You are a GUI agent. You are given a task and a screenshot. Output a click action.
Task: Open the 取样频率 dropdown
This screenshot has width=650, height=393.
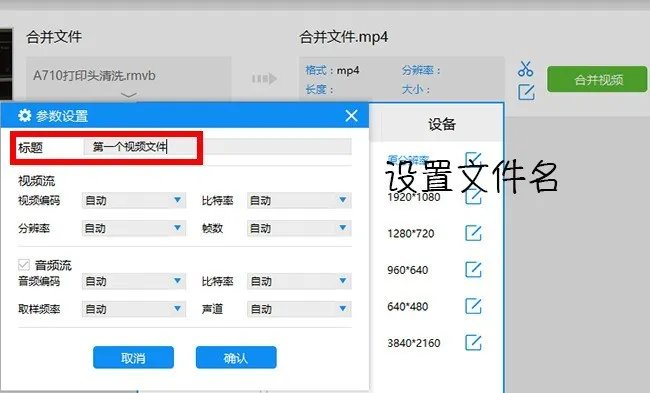coord(134,309)
